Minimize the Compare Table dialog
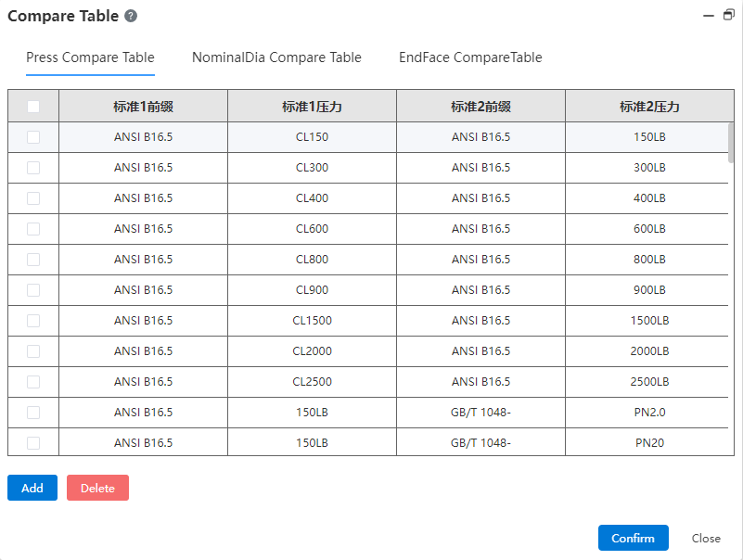 coord(709,16)
